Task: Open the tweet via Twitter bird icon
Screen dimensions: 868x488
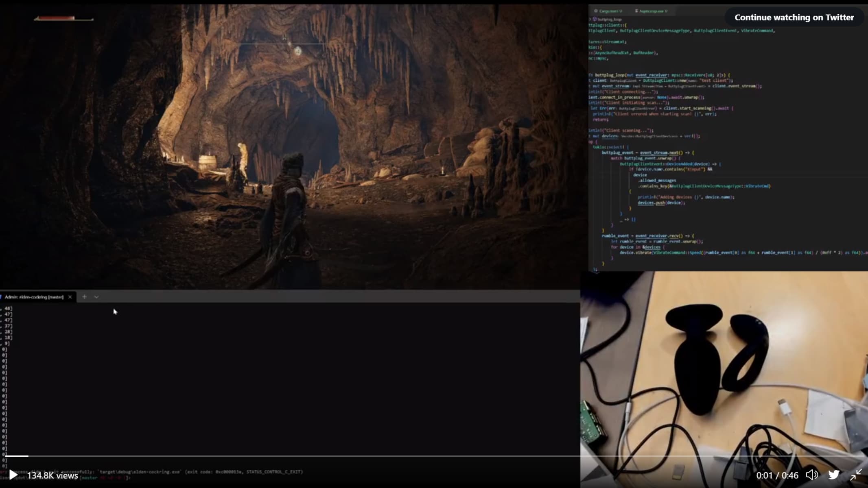Action: coord(834,475)
